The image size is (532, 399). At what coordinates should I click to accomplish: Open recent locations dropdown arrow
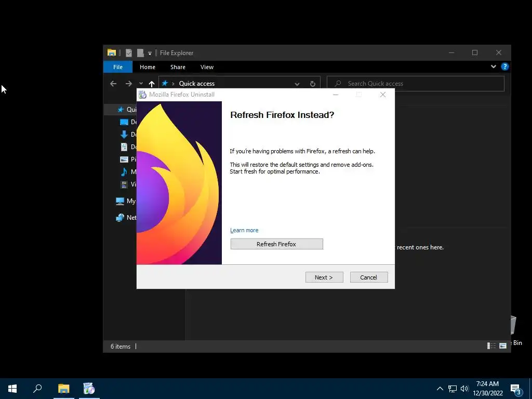click(x=141, y=84)
